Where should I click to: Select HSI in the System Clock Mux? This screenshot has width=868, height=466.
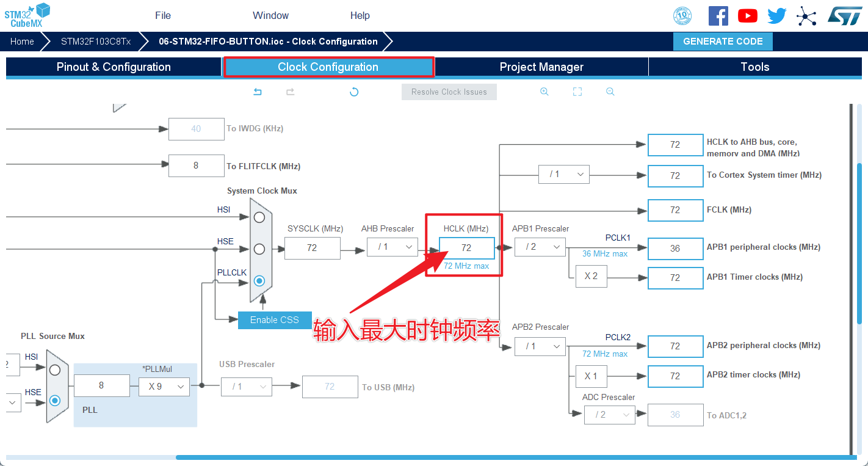tap(259, 216)
